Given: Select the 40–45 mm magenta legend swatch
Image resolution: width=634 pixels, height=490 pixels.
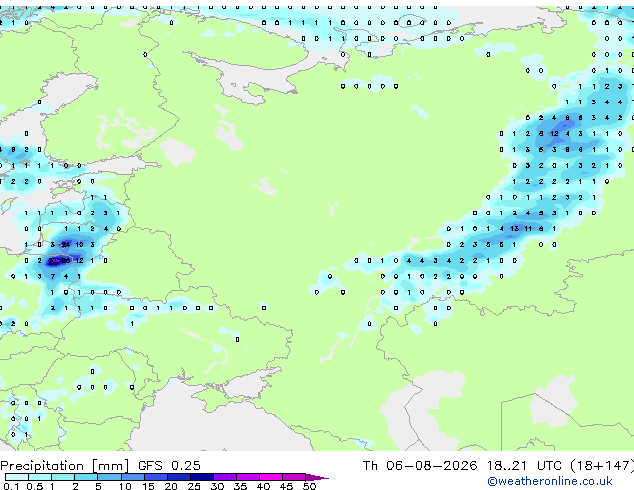Looking at the screenshot, I should pos(271,477).
